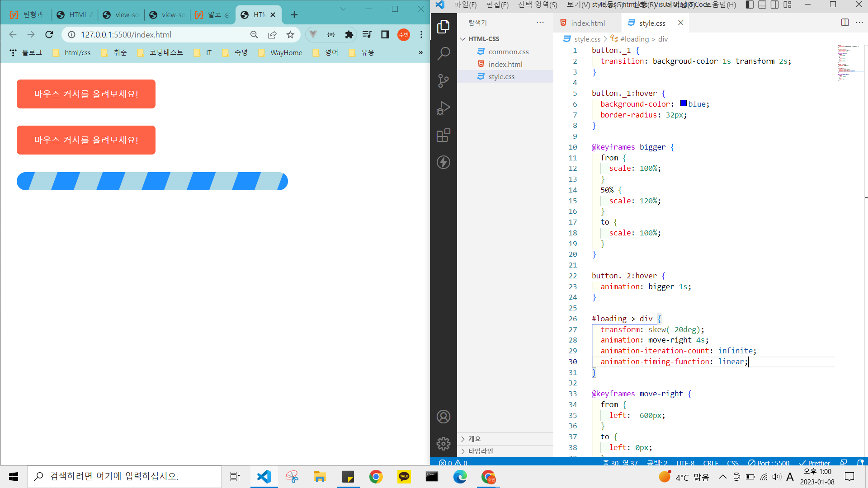Viewport: 868px width, 488px height.
Task: Reload the browser page
Action: (x=49, y=34)
